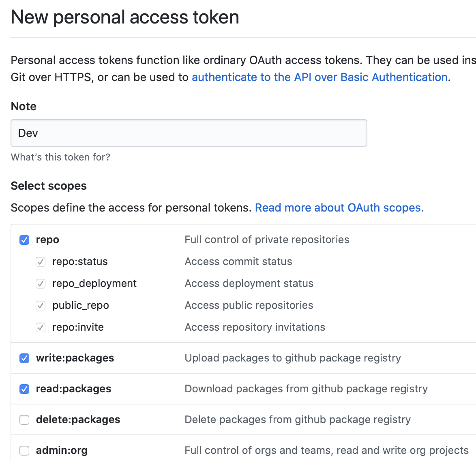Click the repo_deployment label text

(94, 283)
